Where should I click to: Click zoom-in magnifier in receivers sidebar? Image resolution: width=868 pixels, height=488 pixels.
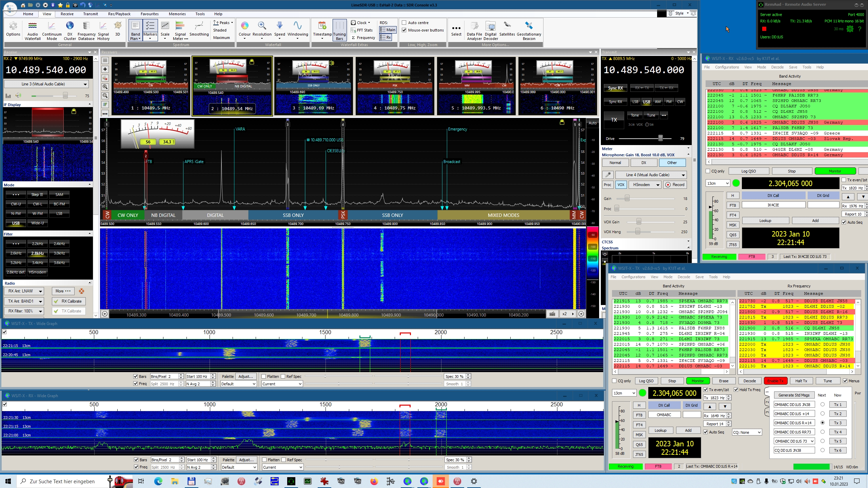point(105,87)
